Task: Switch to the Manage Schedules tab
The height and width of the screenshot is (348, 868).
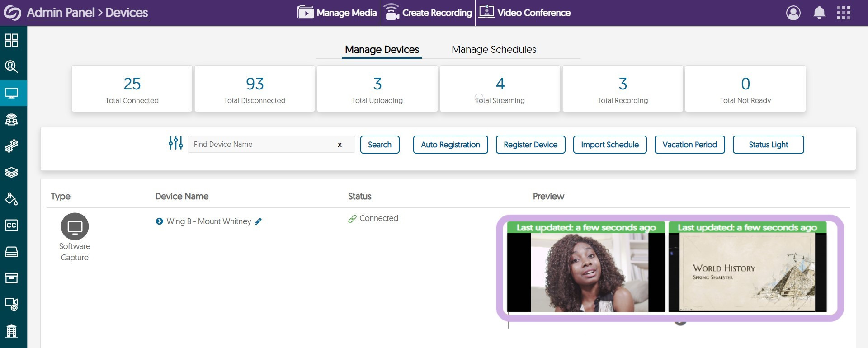Action: coord(494,49)
